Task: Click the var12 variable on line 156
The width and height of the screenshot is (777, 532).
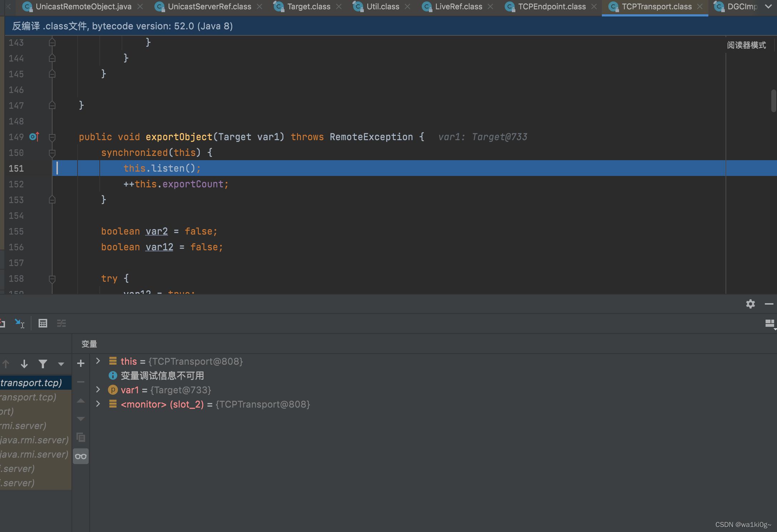Action: 159,247
